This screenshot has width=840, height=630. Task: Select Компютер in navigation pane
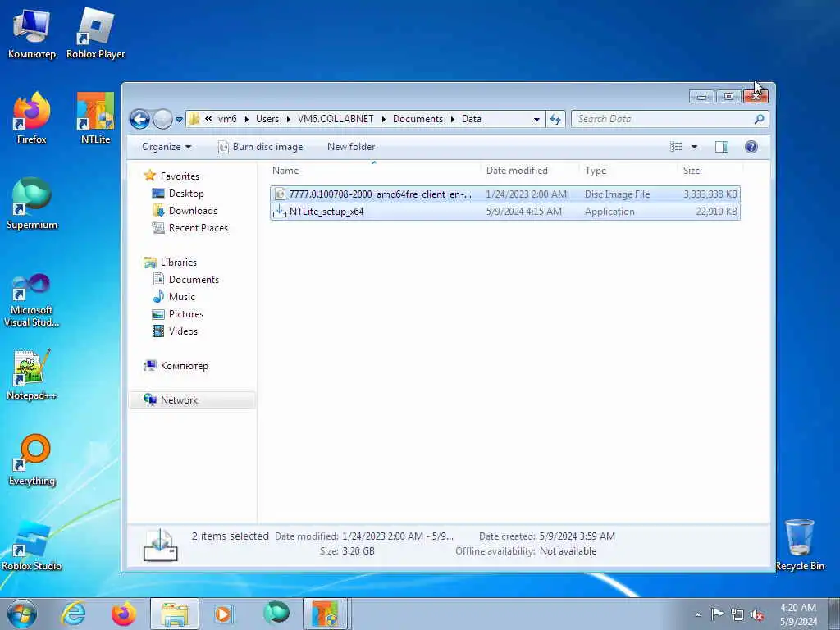coord(184,366)
